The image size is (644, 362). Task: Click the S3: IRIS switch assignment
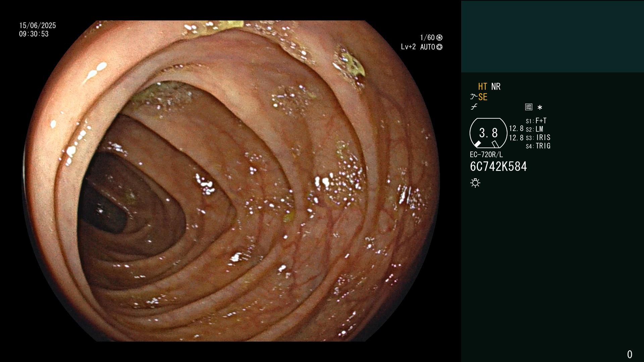[x=538, y=137]
